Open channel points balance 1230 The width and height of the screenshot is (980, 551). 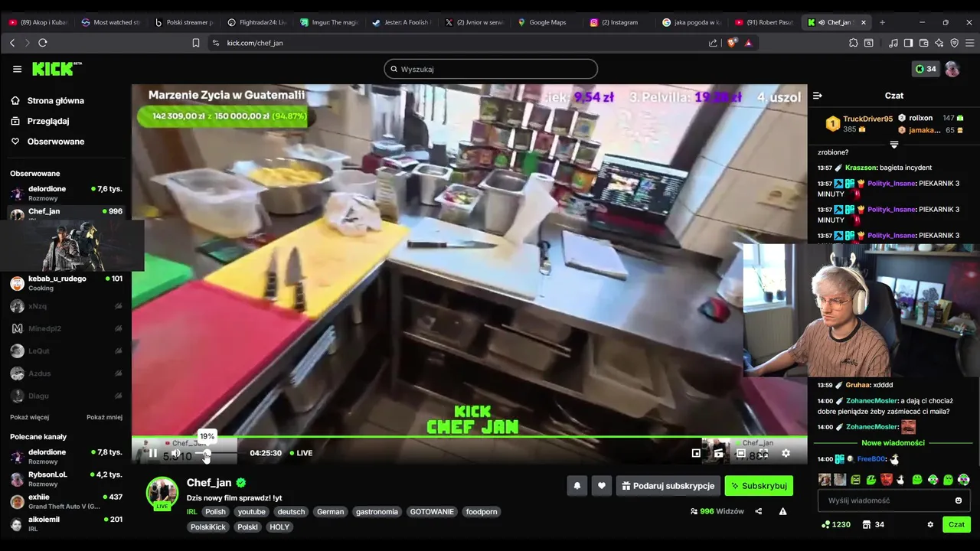[x=836, y=525]
